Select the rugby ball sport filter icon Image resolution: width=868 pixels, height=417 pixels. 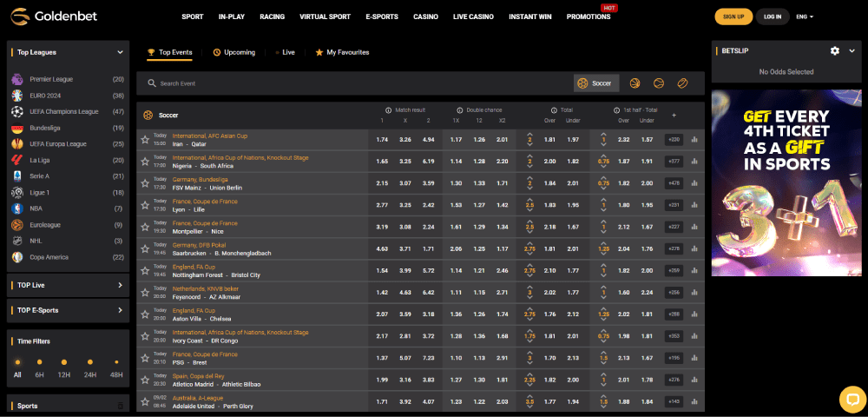pyautogui.click(x=682, y=83)
